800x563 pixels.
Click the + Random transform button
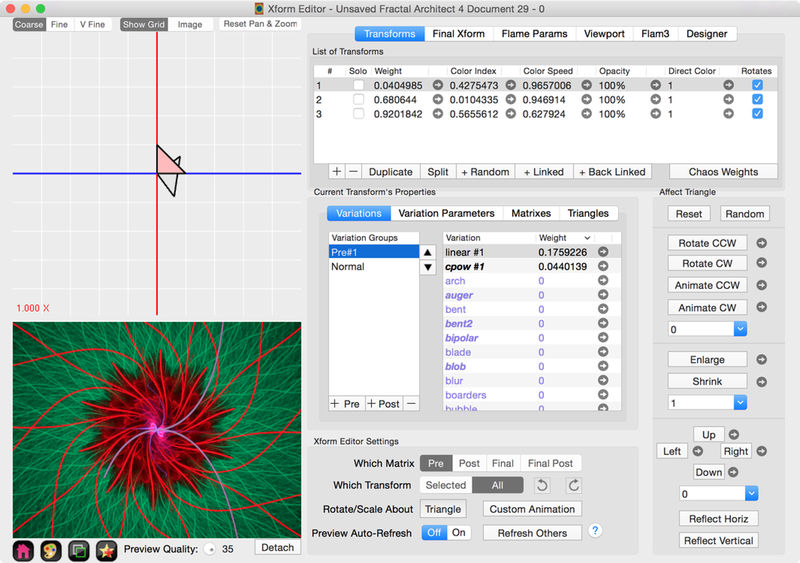point(485,172)
